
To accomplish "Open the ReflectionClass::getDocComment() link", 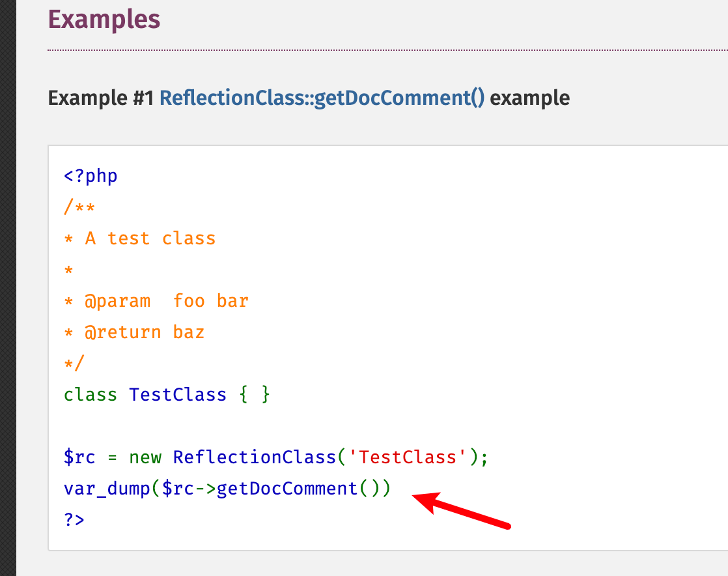I will pyautogui.click(x=324, y=98).
